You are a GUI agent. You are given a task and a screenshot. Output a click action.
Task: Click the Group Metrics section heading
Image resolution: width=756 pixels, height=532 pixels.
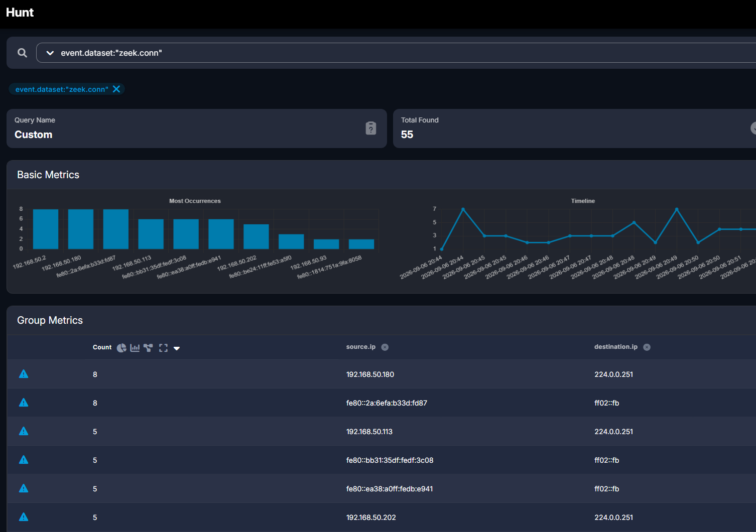pyautogui.click(x=50, y=320)
